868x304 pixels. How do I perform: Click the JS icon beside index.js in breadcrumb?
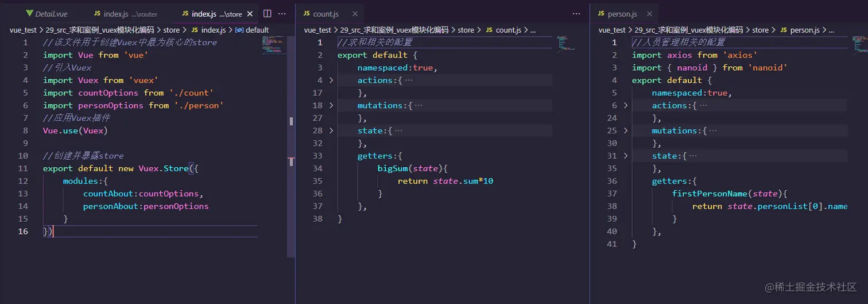tap(195, 30)
